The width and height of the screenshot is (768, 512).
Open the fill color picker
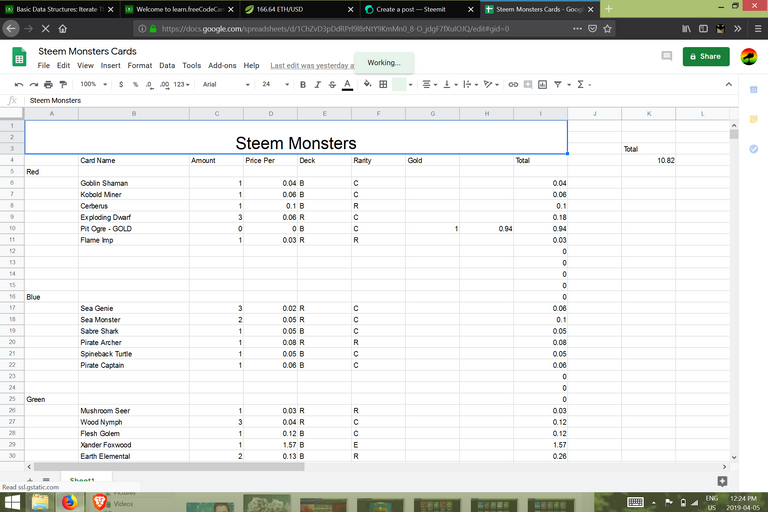pyautogui.click(x=367, y=84)
